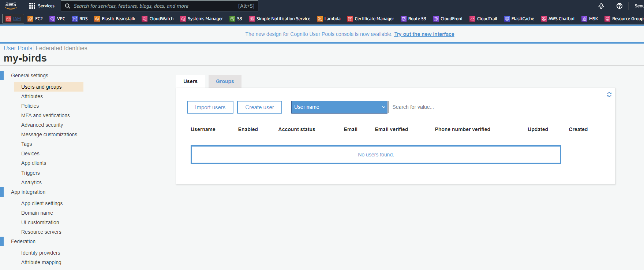
Task: Open App client settings
Action: click(x=42, y=203)
